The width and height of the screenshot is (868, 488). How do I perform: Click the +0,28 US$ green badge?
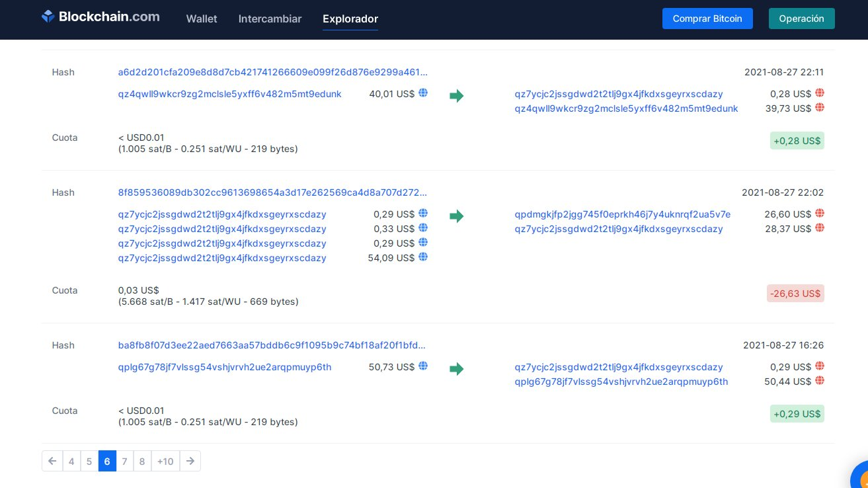[797, 141]
